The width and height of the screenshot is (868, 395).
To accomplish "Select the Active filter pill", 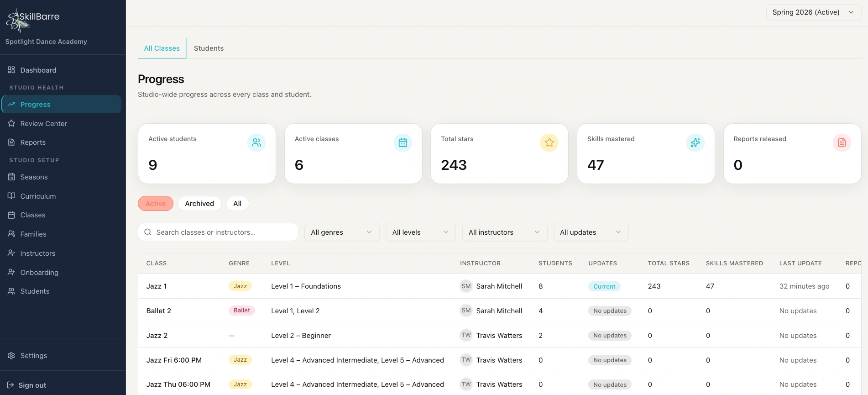I will point(156,203).
